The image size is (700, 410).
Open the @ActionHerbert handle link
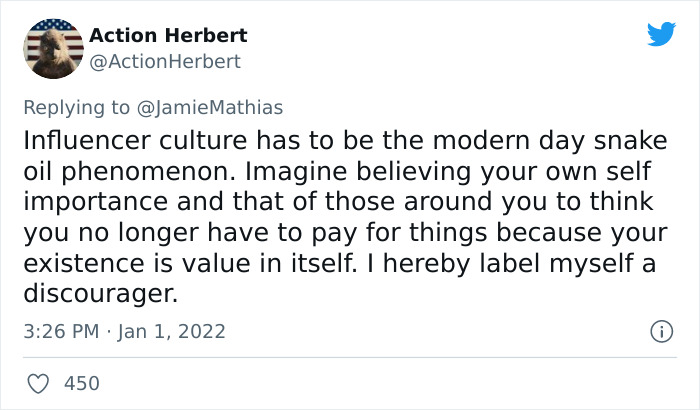tap(165, 61)
